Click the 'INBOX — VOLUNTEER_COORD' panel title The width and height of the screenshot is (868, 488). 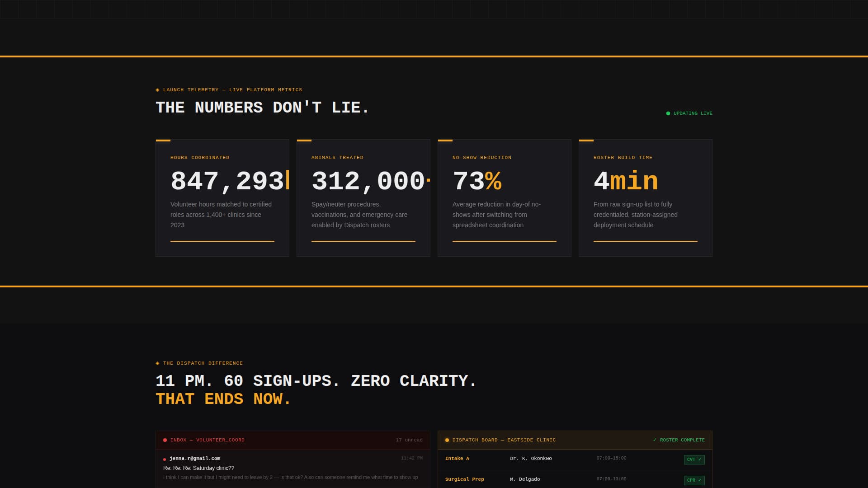pos(208,440)
